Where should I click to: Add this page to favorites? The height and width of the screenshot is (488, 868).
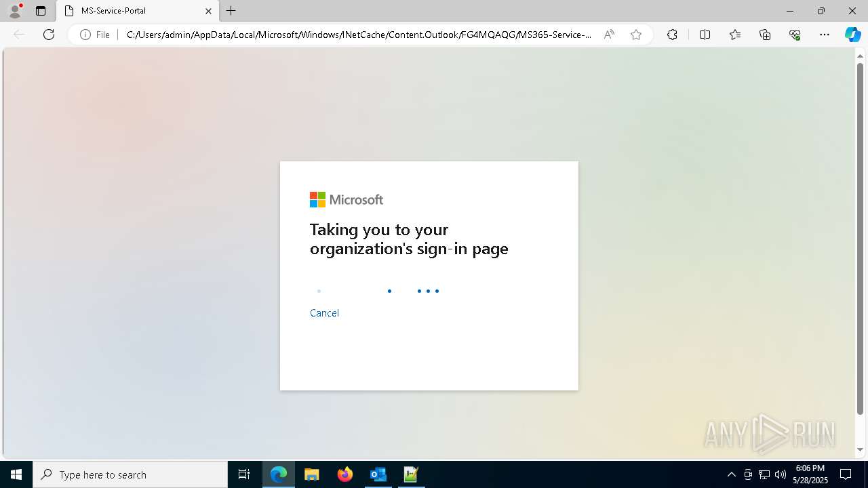635,35
